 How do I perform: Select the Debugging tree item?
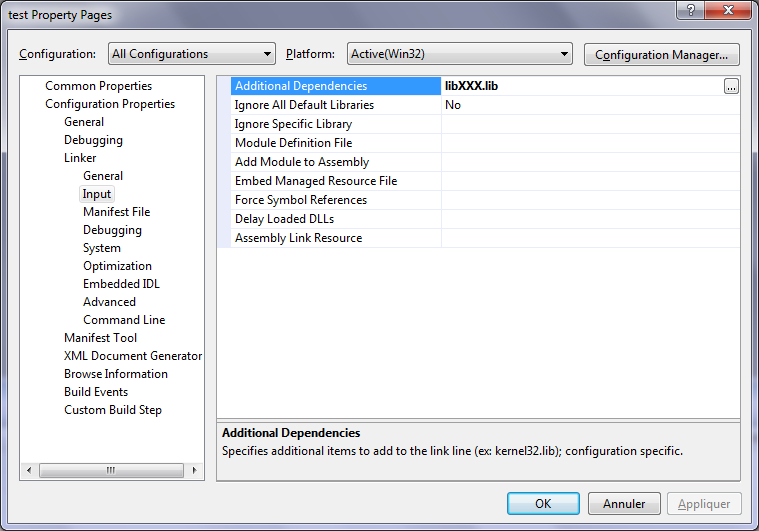coord(93,140)
